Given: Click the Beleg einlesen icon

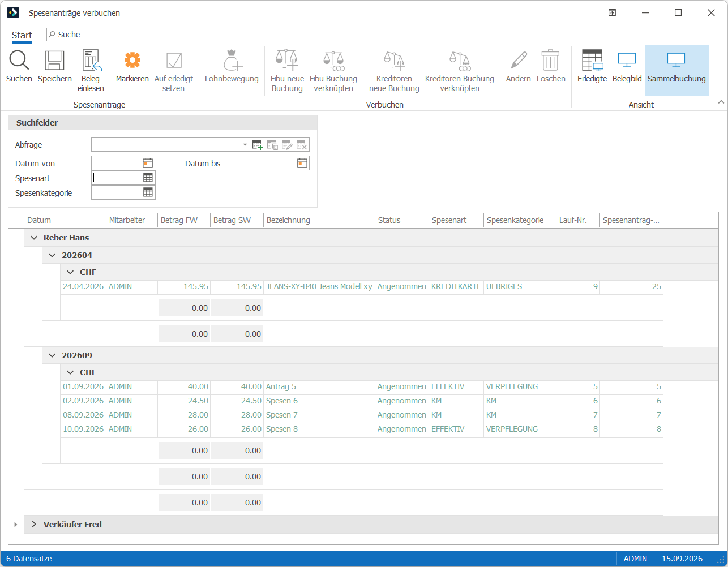Looking at the screenshot, I should [x=91, y=60].
